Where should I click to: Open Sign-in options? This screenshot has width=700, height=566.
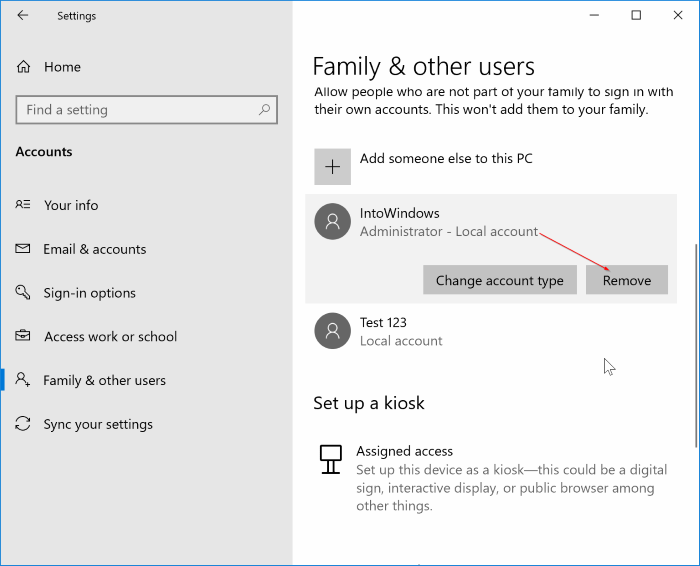(146, 293)
